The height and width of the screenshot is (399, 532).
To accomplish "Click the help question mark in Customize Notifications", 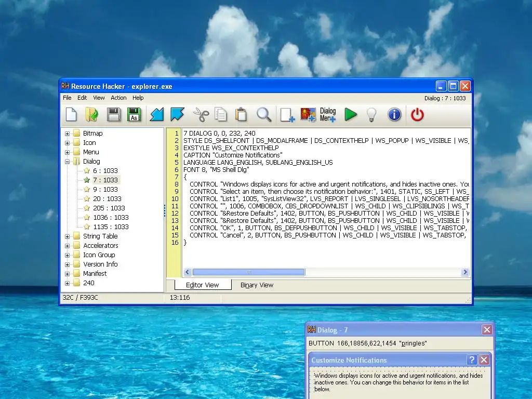I will [472, 360].
